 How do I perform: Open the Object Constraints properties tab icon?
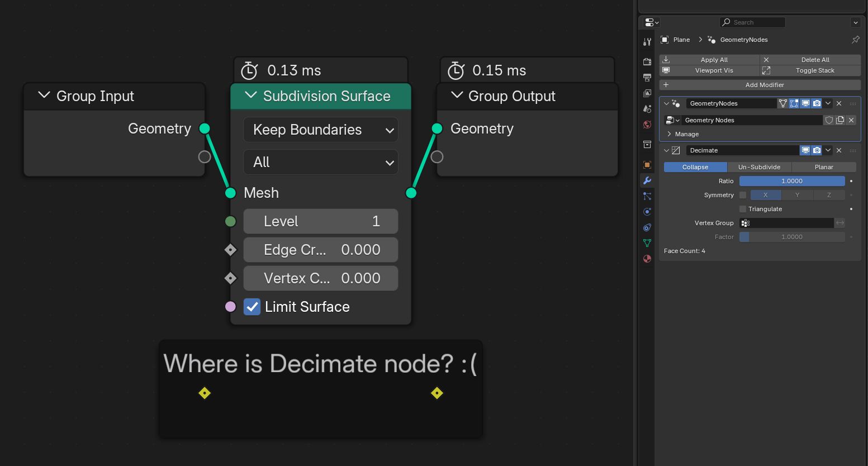[x=647, y=227]
